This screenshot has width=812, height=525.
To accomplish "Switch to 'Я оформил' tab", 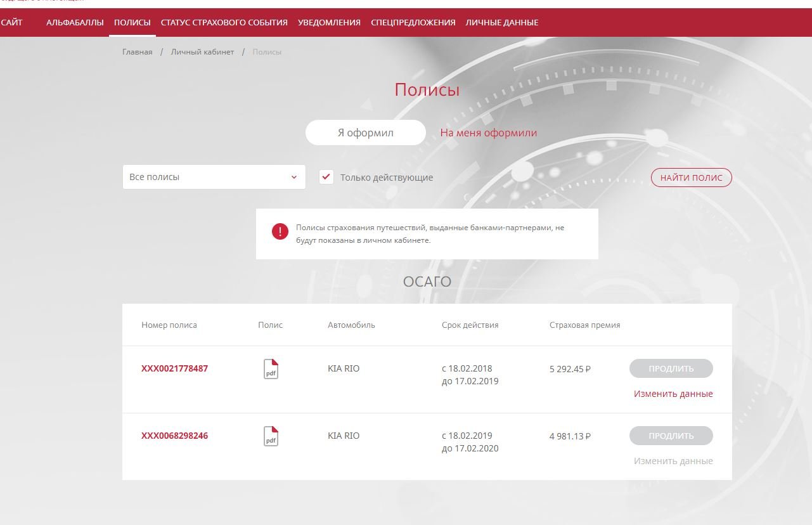I will tap(365, 133).
